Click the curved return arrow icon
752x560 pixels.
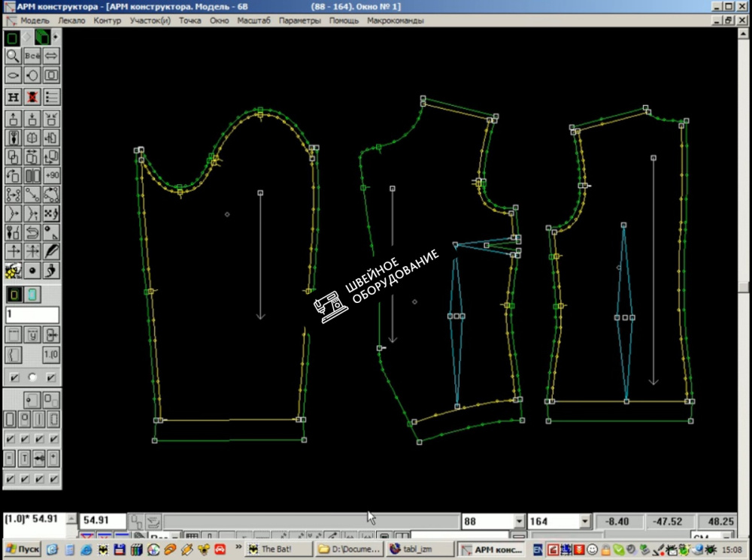[x=32, y=232]
